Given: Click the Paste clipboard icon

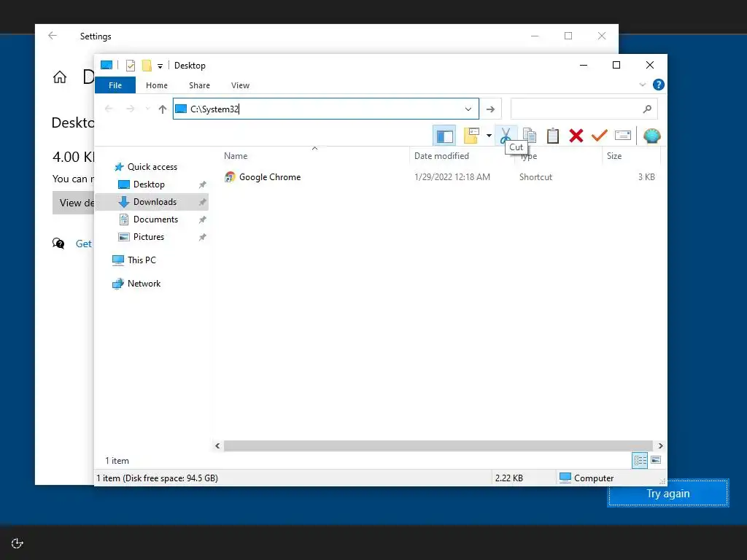Looking at the screenshot, I should (x=553, y=136).
